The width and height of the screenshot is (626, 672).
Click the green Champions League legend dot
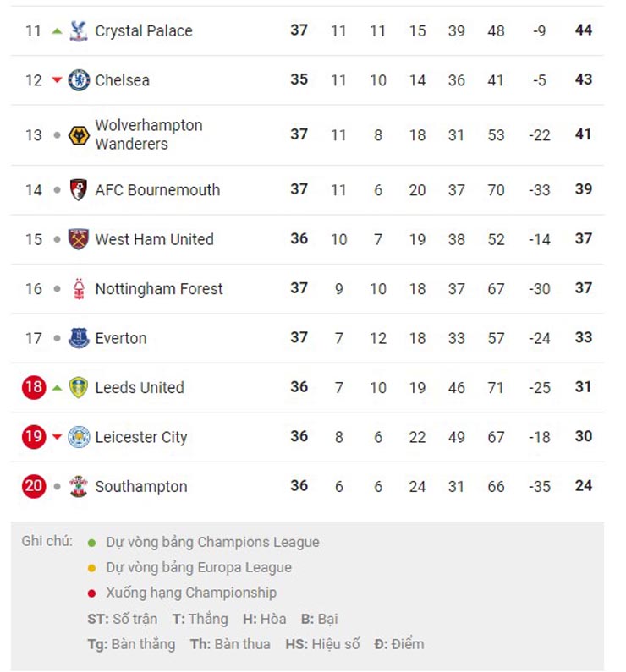click(x=91, y=543)
